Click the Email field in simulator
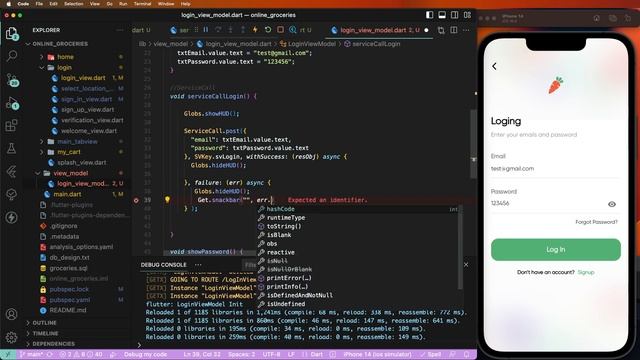The width and height of the screenshot is (640, 360). tap(555, 169)
